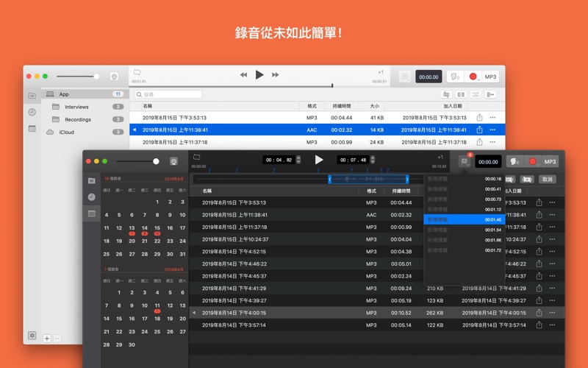Image resolution: width=588 pixels, height=368 pixels.
Task: Click the AirPlay icon in the dark window
Action: (x=173, y=161)
